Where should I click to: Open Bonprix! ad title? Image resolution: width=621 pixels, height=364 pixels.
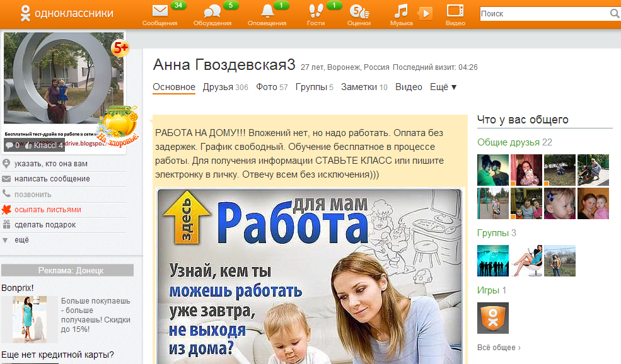[18, 288]
